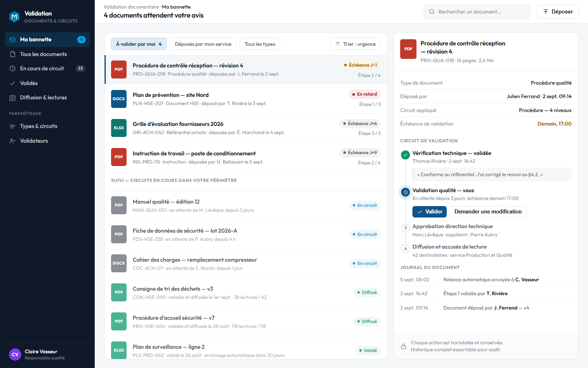Screen dimensions: 588x368
Task: Click the padlock icon in the audit footer
Action: tap(403, 346)
